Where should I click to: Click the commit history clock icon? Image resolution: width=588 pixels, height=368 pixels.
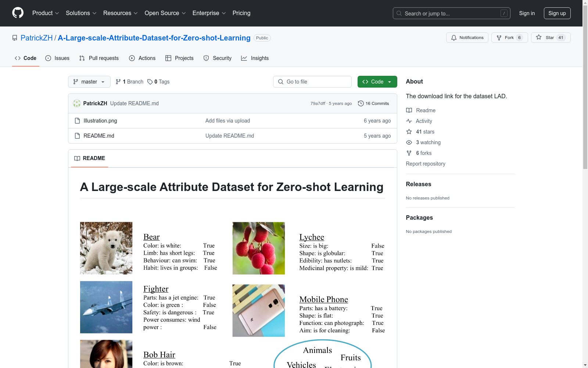click(361, 103)
